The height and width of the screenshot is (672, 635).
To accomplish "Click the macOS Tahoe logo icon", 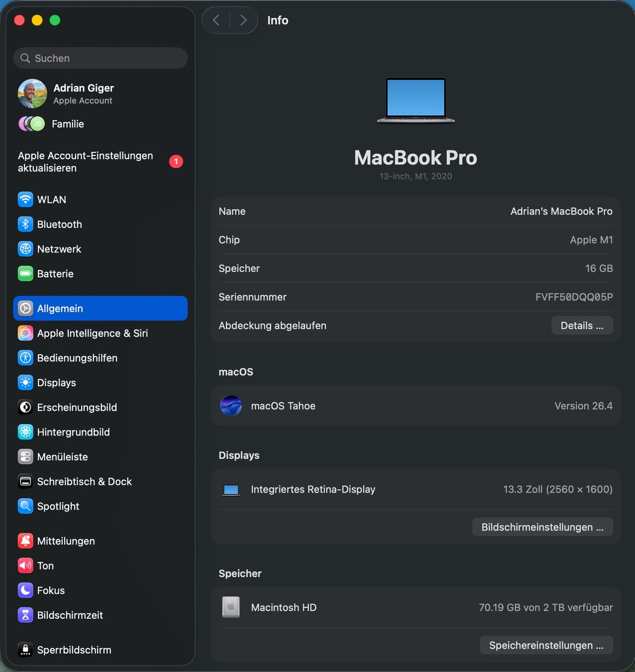I will tap(231, 406).
